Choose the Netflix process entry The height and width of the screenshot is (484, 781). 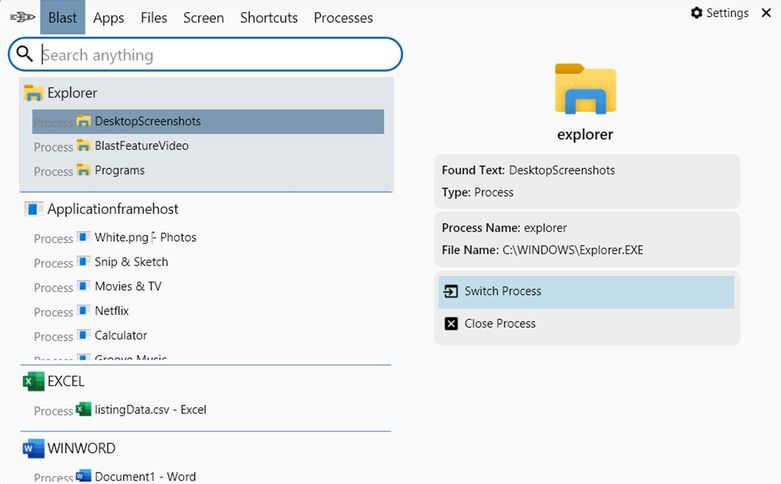pyautogui.click(x=112, y=311)
